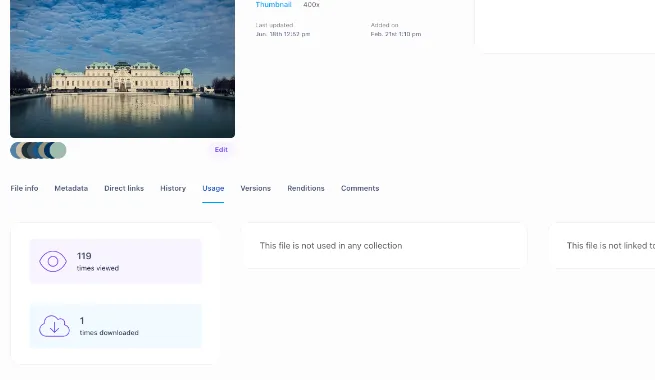Open the File info tab
The width and height of the screenshot is (655, 380).
tap(24, 188)
